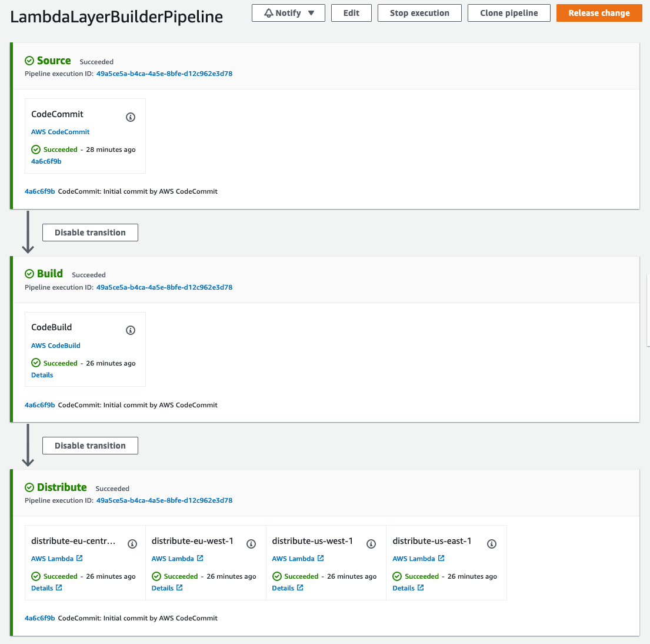Open info icon for CodeBuild action
This screenshot has width=650, height=644.
[131, 330]
